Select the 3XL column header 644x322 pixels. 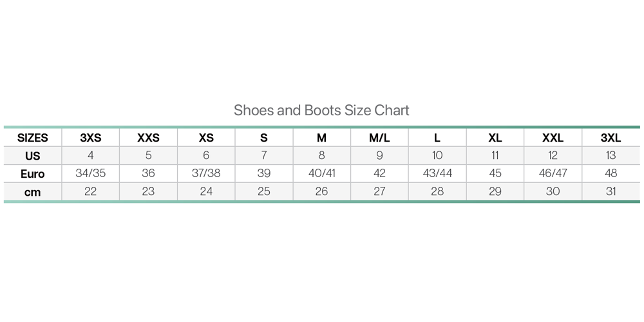point(611,138)
